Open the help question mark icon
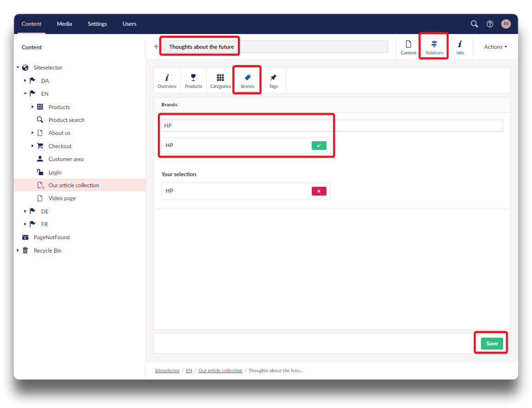Image resolution: width=532 pixels, height=408 pixels. 490,24
